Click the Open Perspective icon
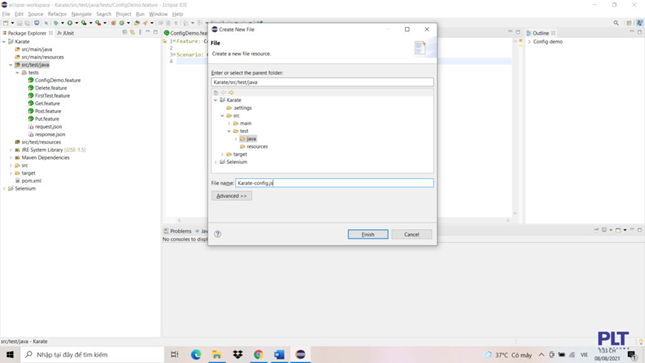This screenshot has width=645, height=363. click(629, 23)
